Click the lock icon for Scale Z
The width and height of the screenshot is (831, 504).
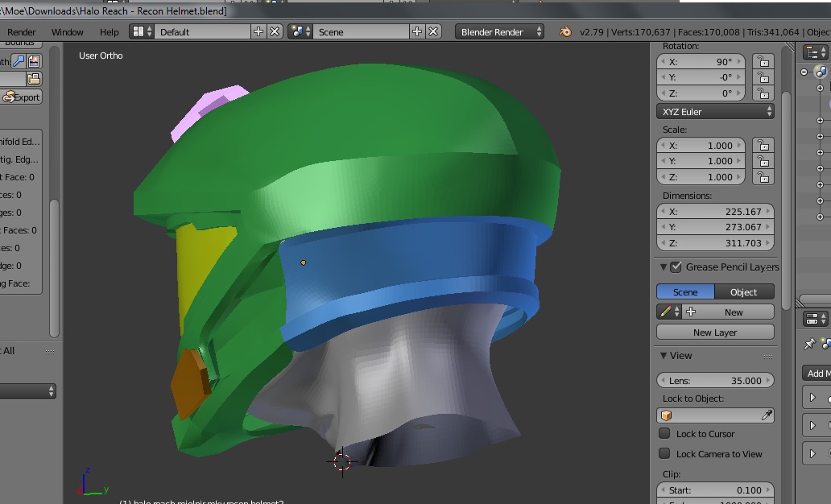(x=763, y=177)
